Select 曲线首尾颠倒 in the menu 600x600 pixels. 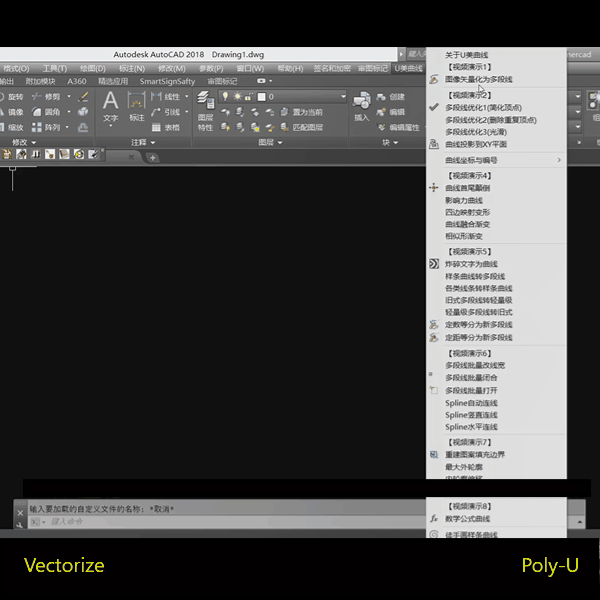point(467,188)
